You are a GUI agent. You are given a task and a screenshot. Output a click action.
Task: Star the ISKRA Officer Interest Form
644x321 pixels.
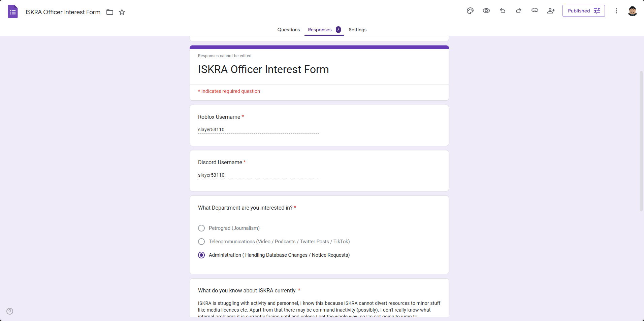tap(122, 12)
